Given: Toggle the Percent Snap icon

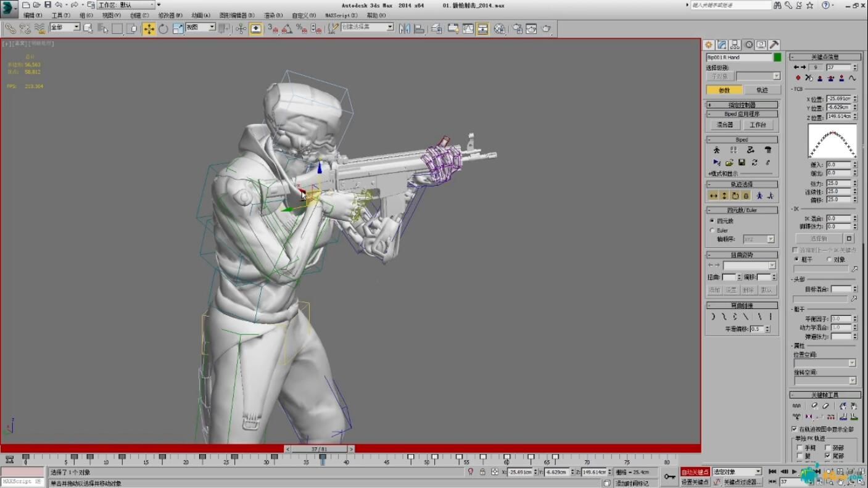Looking at the screenshot, I should pos(301,28).
